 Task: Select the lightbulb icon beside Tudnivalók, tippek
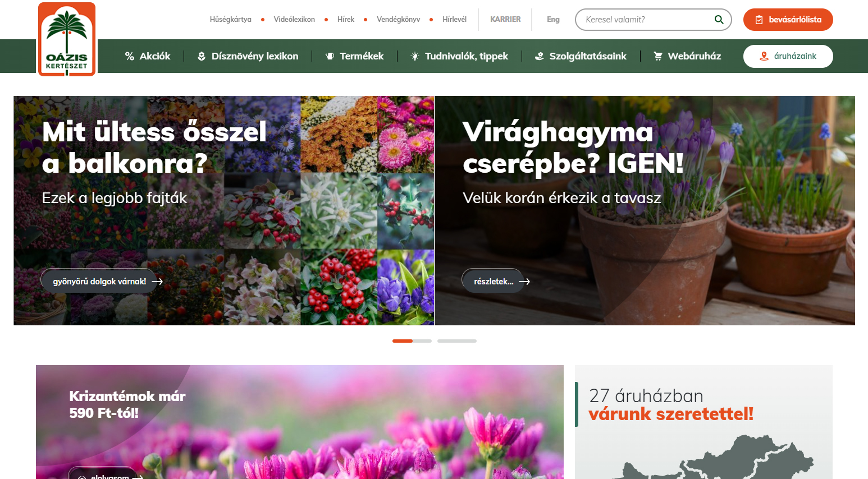[x=415, y=56]
